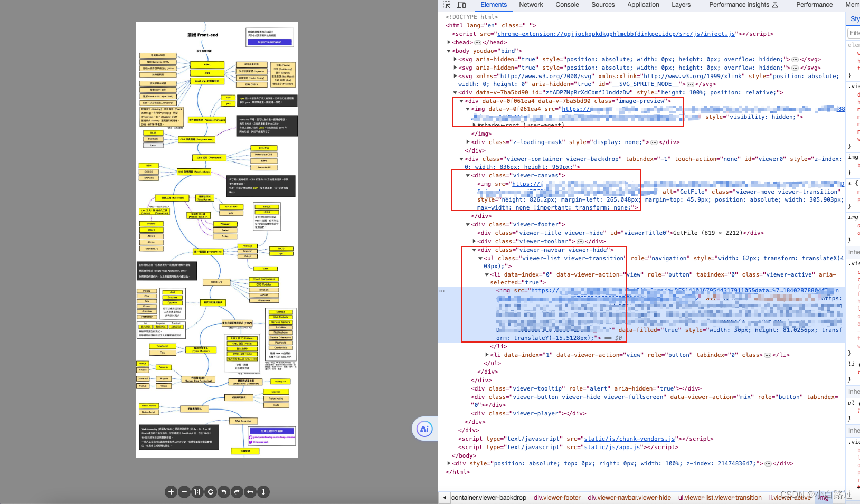Expand the z-loading-mask div node

tap(468, 142)
